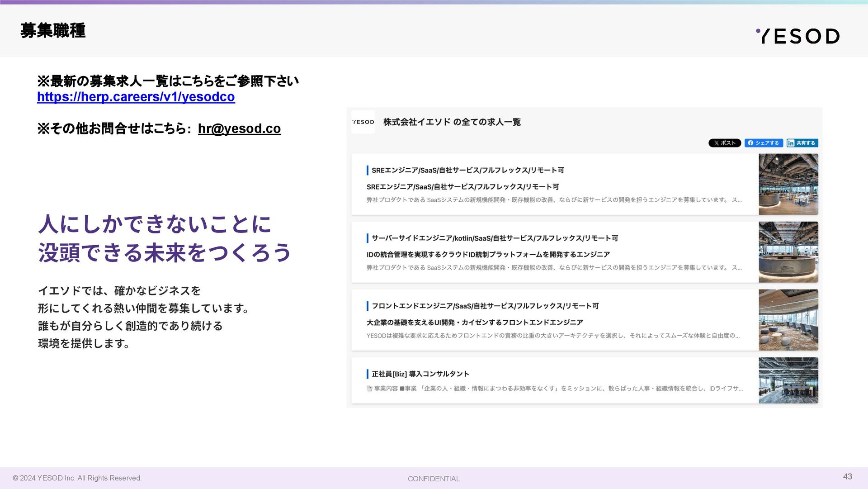Open the フロントエンドエンジニア job listing title
Screen dimensions: 868x489
point(485,306)
